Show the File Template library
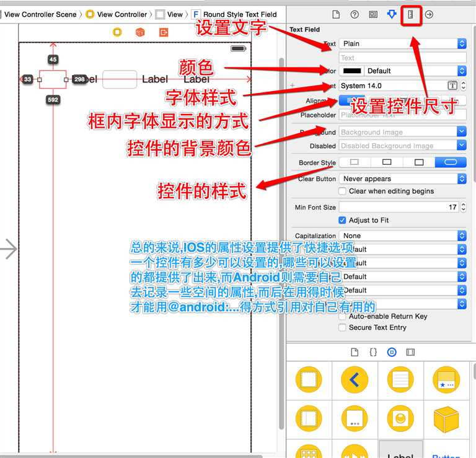The image size is (476, 458). tap(355, 352)
